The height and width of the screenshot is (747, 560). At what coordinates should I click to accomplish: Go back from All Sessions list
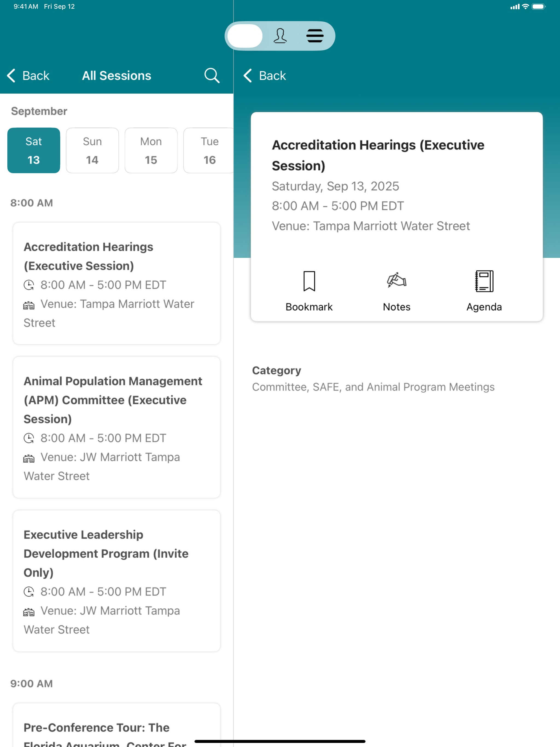pos(28,76)
